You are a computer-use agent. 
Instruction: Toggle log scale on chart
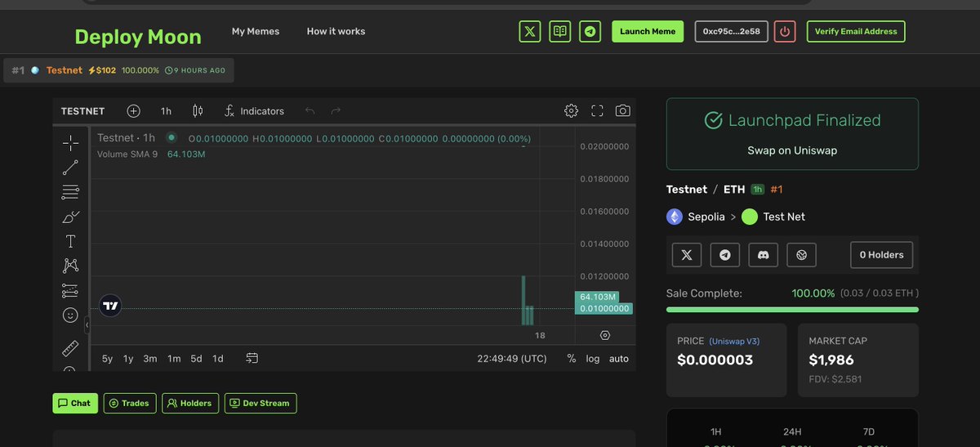pyautogui.click(x=593, y=358)
